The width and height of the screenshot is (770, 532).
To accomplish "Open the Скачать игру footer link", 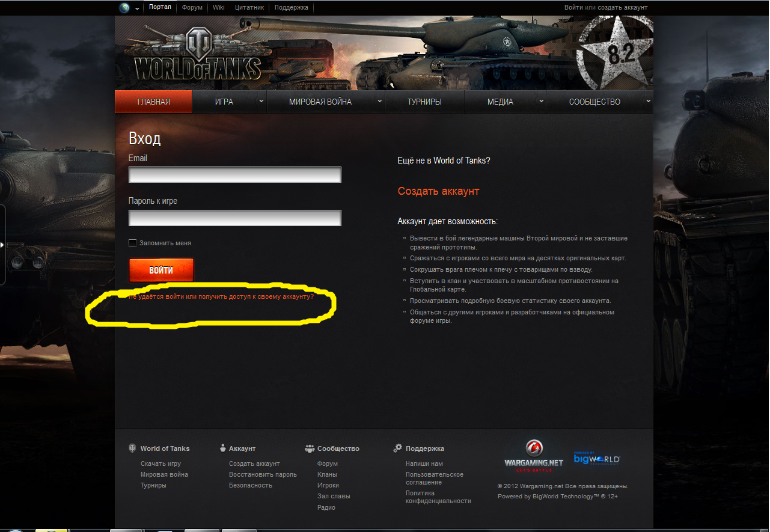I will (x=160, y=464).
